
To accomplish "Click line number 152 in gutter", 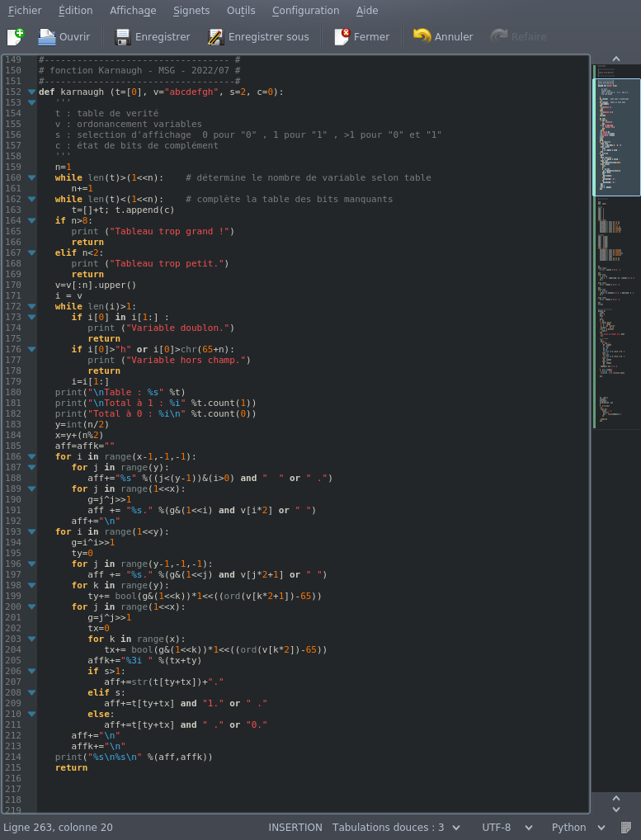I will 13,92.
